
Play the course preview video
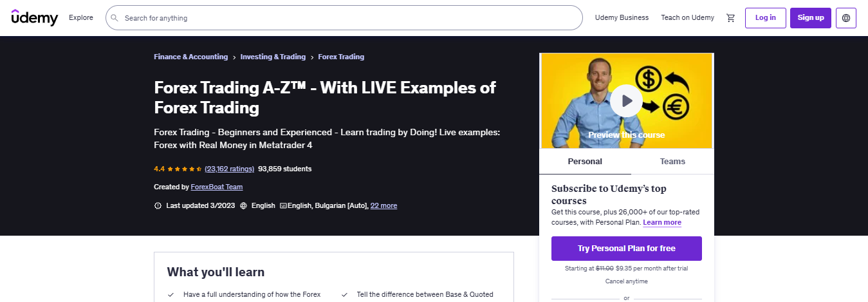(x=626, y=100)
